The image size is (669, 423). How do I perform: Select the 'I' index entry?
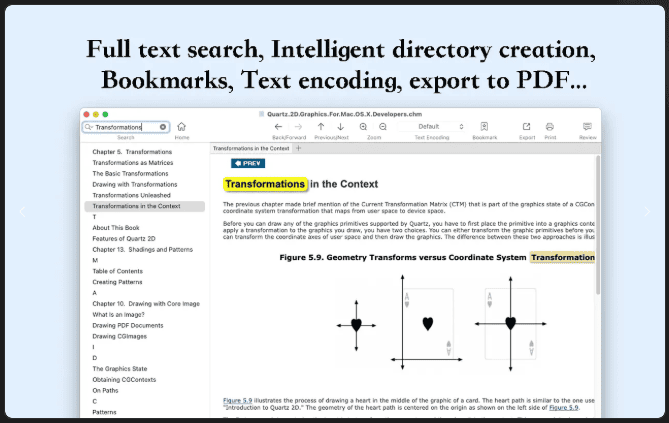[x=93, y=347]
